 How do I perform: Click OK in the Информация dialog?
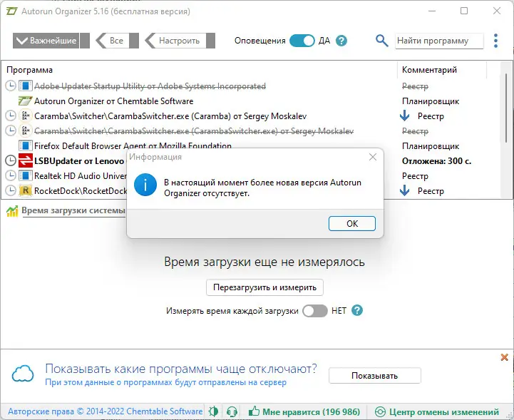[x=351, y=224]
